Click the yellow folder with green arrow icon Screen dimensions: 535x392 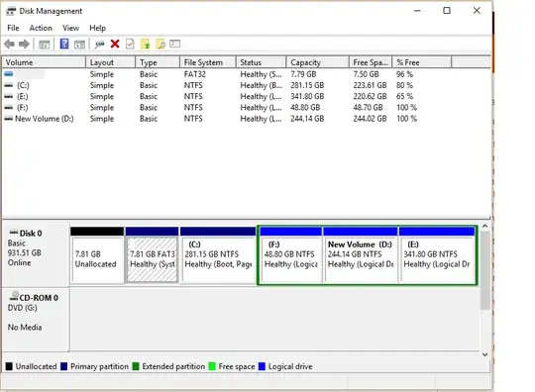[x=146, y=44]
